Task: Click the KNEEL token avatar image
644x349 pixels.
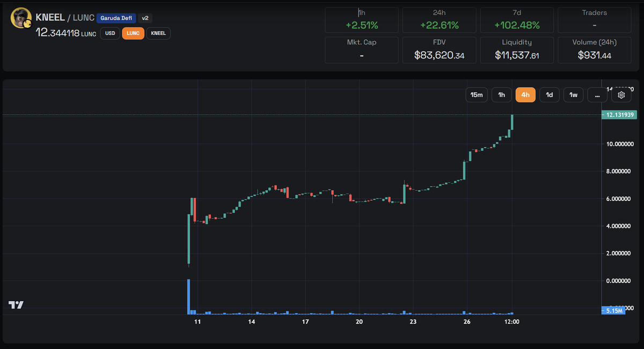Action: [20, 17]
